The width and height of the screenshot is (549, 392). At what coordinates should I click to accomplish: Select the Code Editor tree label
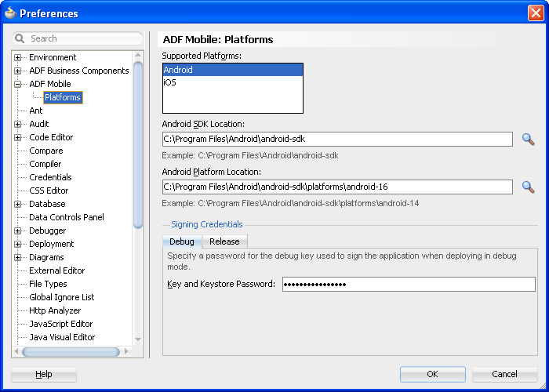pos(51,137)
